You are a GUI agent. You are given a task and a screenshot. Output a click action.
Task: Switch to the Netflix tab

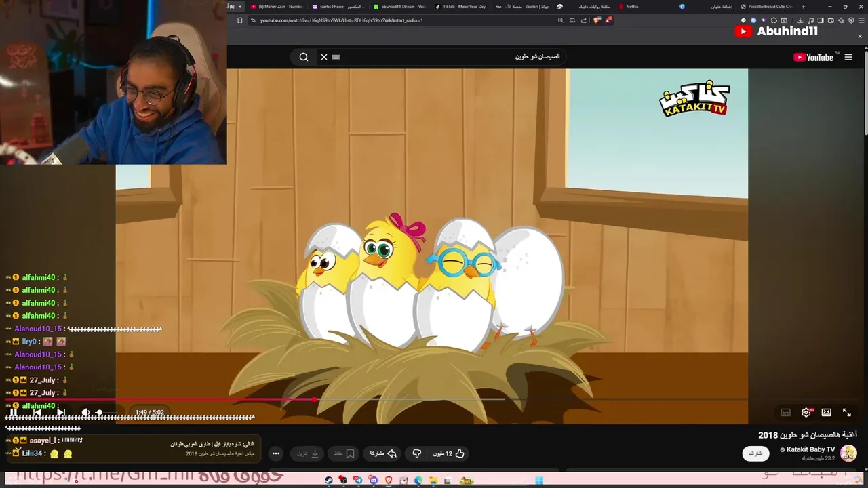pyautogui.click(x=644, y=7)
